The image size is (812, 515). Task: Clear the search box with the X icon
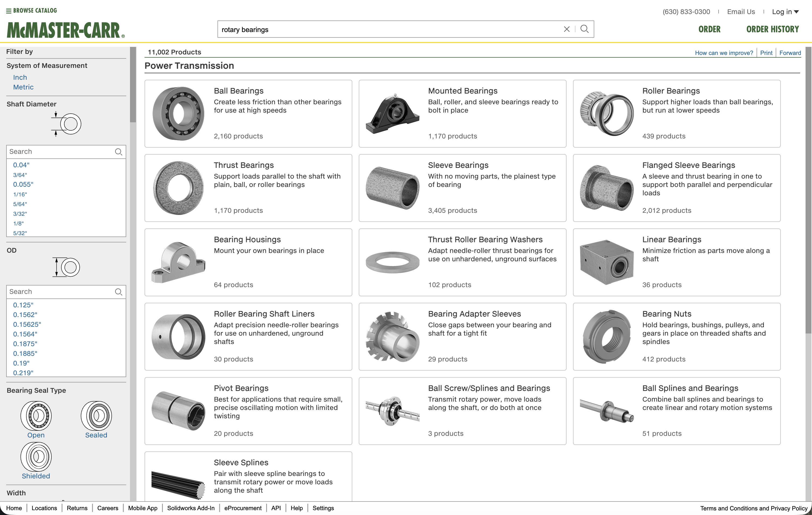coord(567,29)
